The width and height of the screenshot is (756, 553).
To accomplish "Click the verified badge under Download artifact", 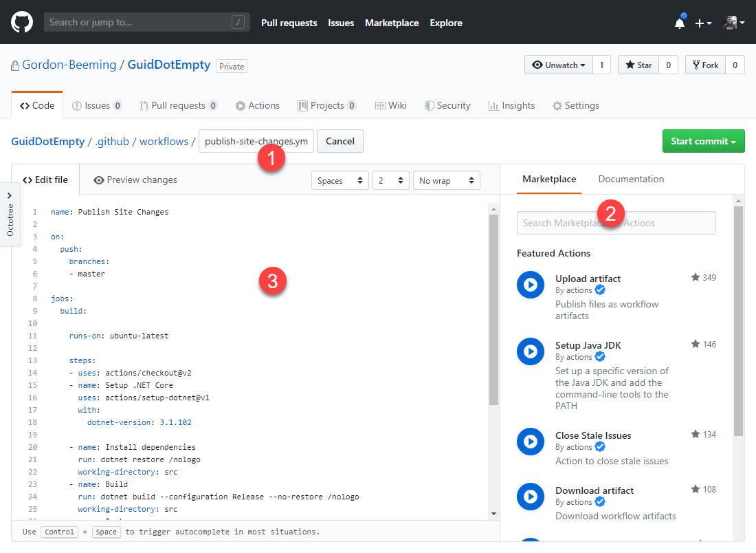I will (x=600, y=502).
